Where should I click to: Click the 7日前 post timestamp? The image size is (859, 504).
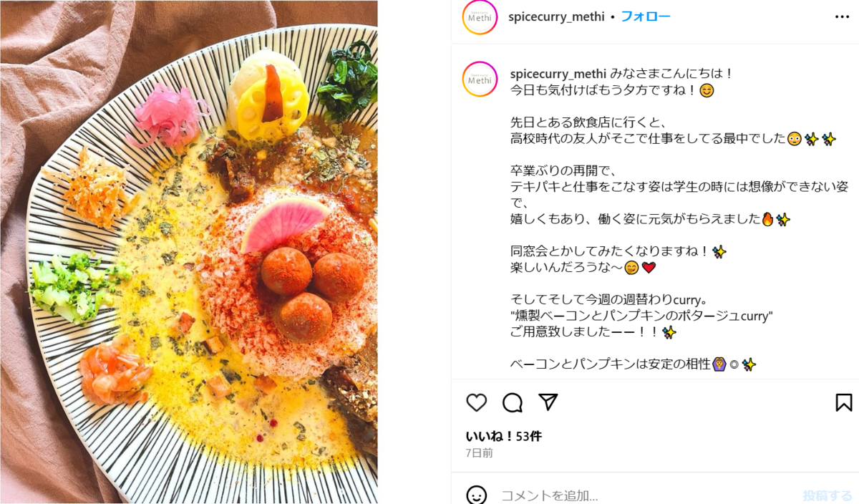480,453
